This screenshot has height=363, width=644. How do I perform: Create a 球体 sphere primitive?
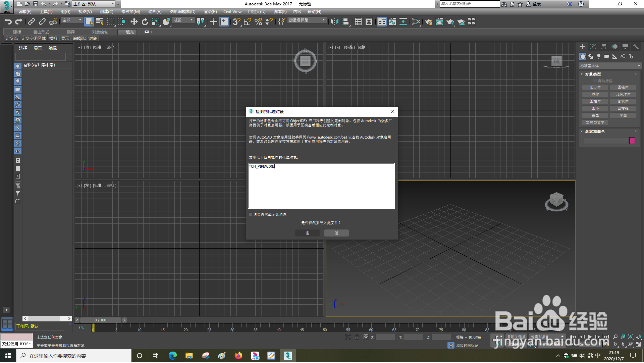(595, 94)
